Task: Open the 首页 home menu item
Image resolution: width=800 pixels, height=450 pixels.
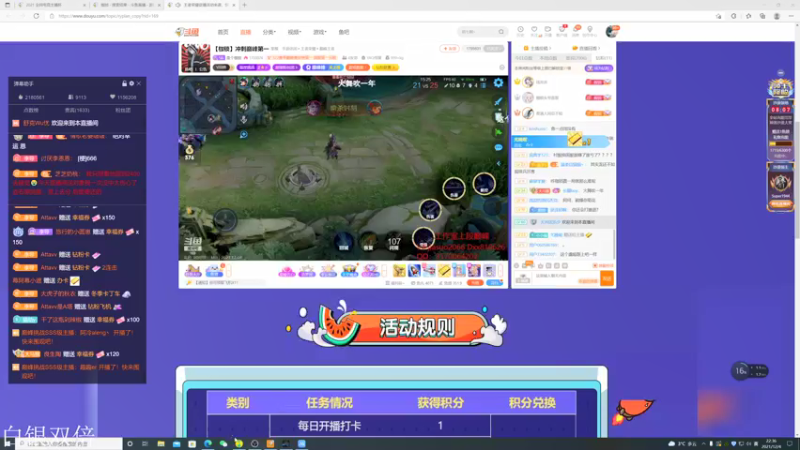Action: pos(223,32)
